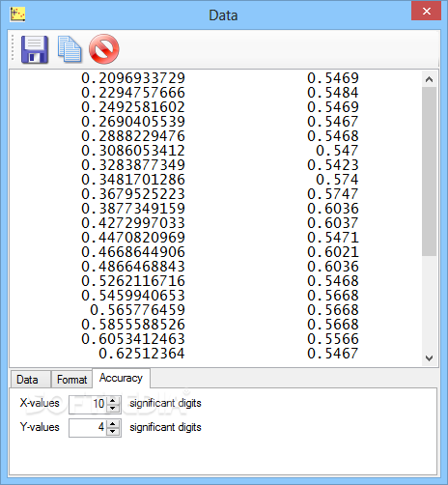Viewport: 448px width, 485px height.
Task: Click the value 0.3086053412
Action: pyautogui.click(x=133, y=151)
